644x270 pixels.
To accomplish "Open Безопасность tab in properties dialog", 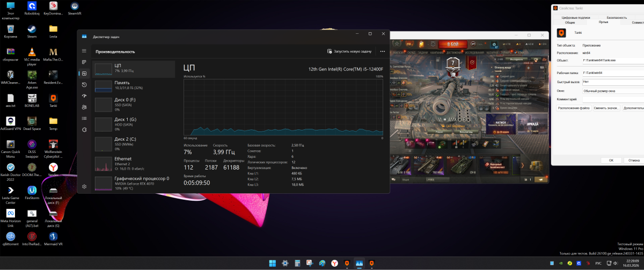I will point(618,17).
